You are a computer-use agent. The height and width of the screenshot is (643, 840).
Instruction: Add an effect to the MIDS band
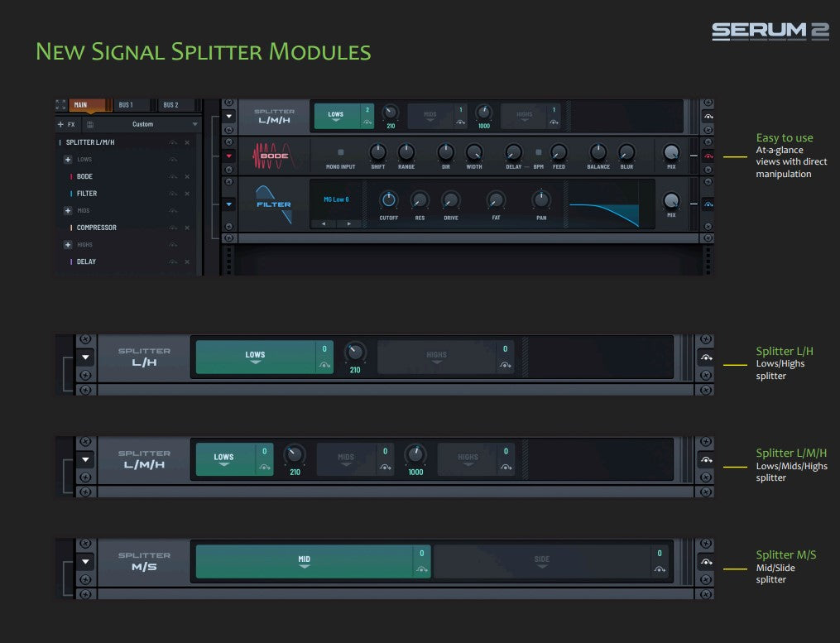pyautogui.click(x=68, y=210)
